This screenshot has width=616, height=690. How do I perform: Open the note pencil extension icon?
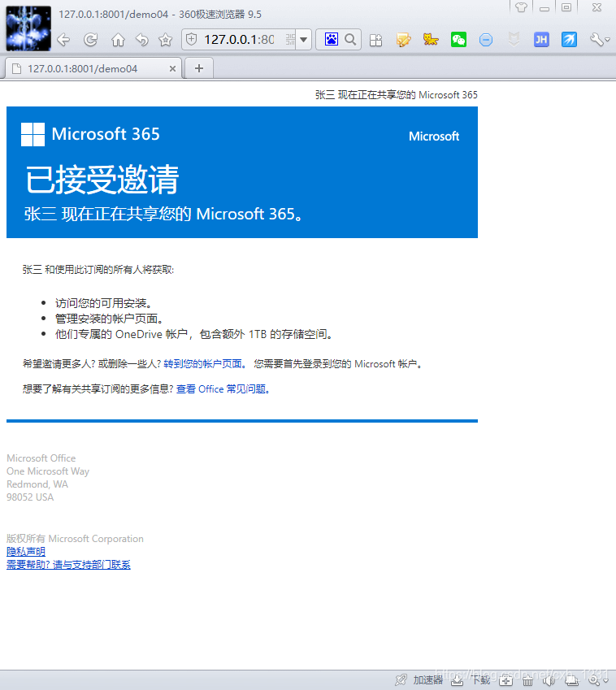pos(403,40)
